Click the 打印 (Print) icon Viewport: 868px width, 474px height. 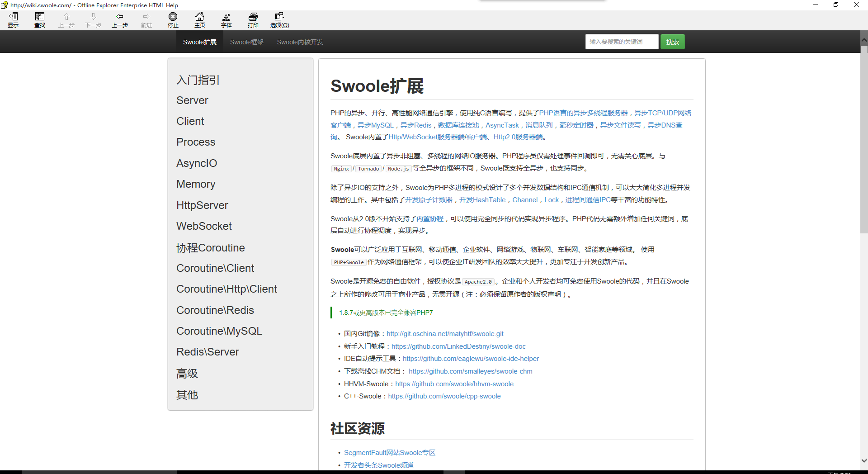[x=253, y=20]
